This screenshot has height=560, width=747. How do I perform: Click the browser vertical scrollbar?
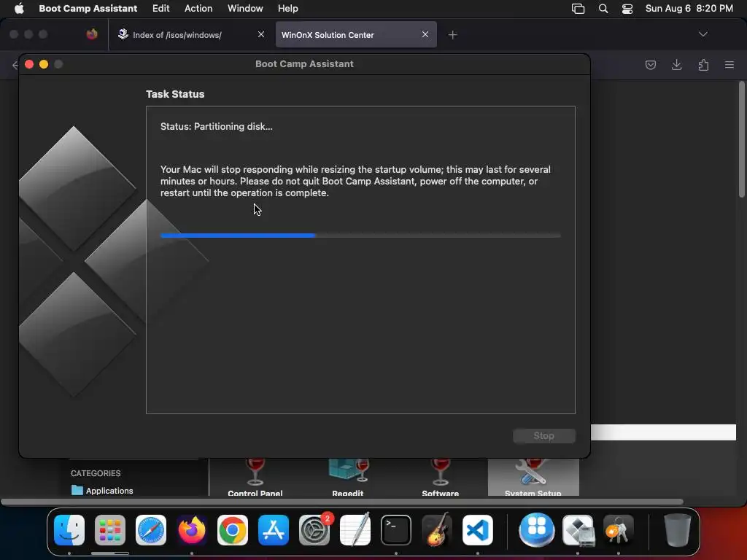point(742,139)
